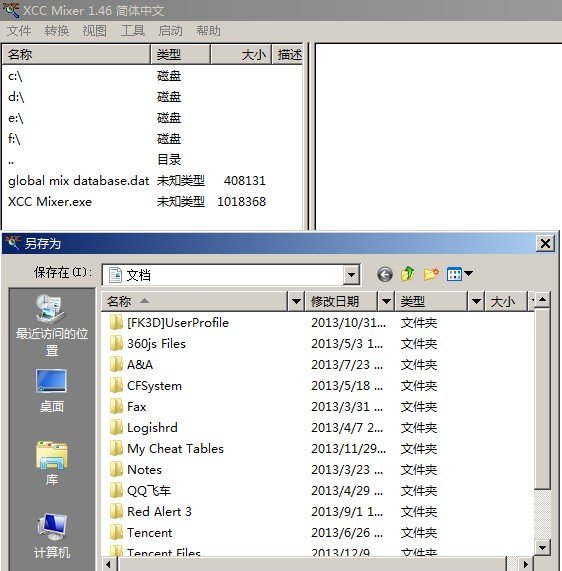Click the XCC Mixer 类型 column header
The width and height of the screenshot is (562, 571).
pos(180,55)
